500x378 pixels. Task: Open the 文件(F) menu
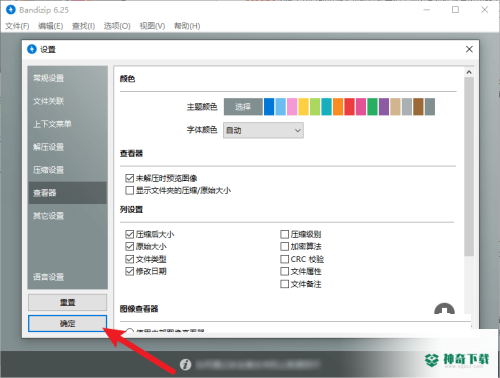17,26
